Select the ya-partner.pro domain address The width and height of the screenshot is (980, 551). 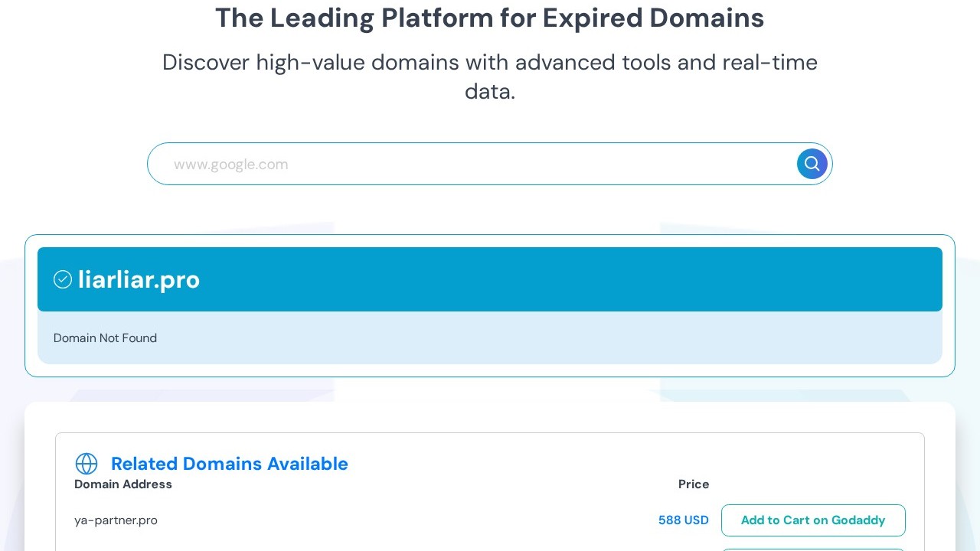[x=116, y=520]
